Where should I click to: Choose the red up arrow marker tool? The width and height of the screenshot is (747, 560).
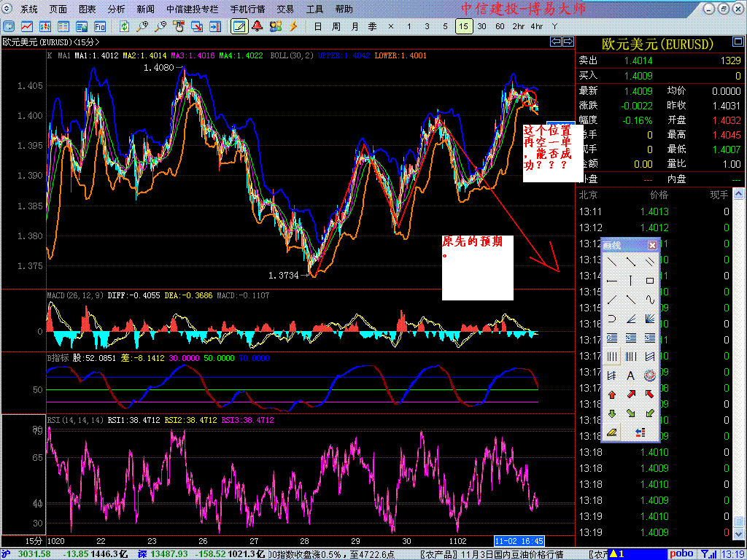coord(611,394)
